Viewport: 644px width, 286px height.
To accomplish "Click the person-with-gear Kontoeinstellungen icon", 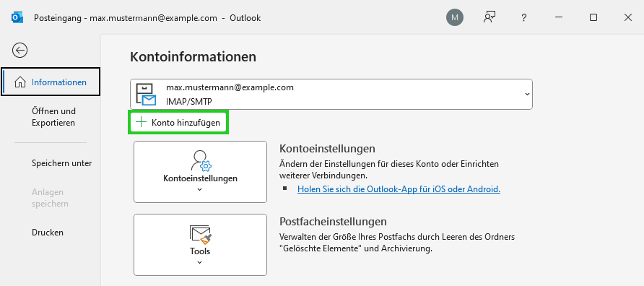I will click(x=201, y=160).
